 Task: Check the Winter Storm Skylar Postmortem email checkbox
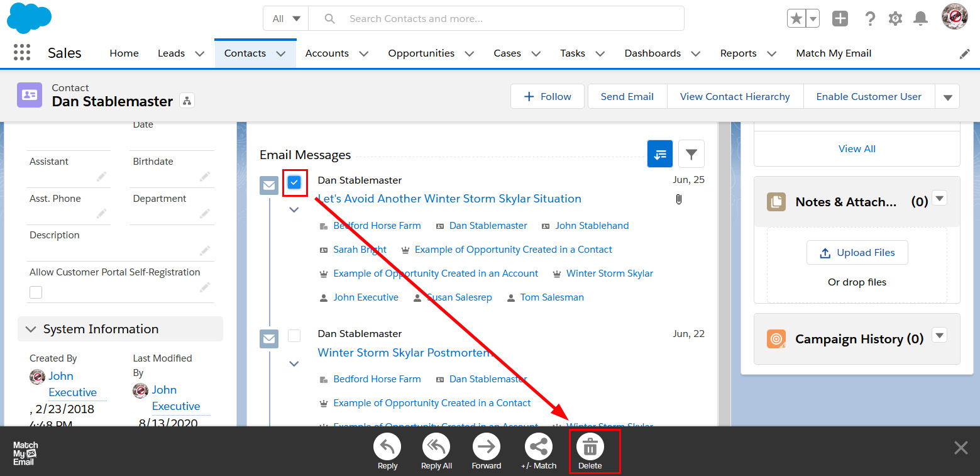pyautogui.click(x=294, y=336)
